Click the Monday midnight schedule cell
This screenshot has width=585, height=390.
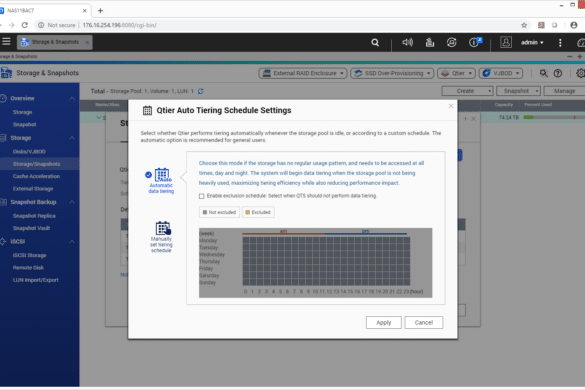pyautogui.click(x=246, y=240)
